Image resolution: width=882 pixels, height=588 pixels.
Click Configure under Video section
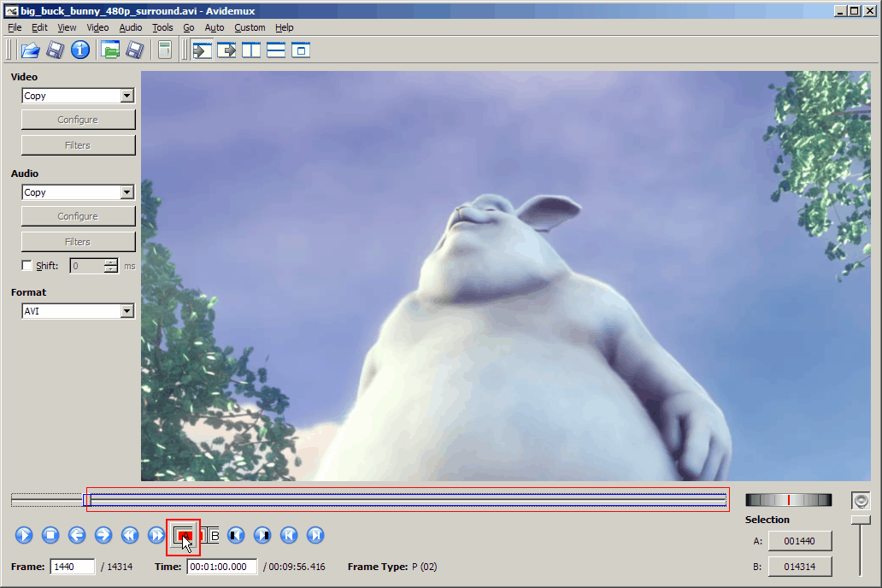(x=78, y=120)
